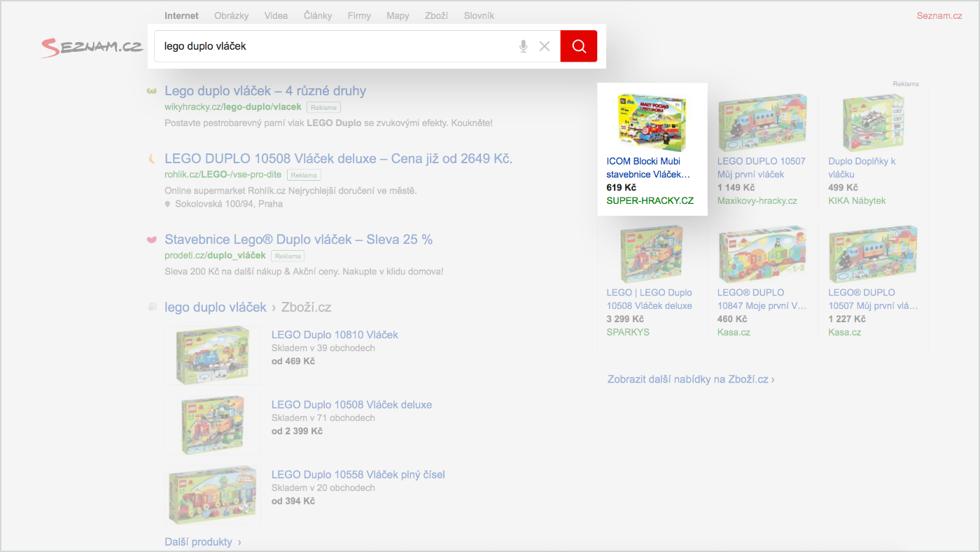Open wikyhracky.cz/lego-duplo/vlacek URL
The image size is (980, 552).
[x=233, y=107]
